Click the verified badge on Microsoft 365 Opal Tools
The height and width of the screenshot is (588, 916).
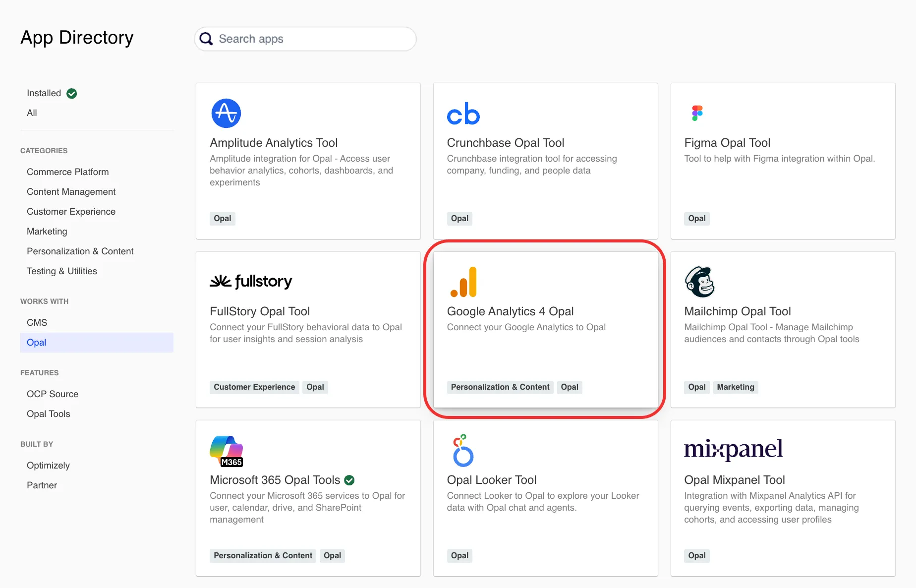(x=349, y=480)
